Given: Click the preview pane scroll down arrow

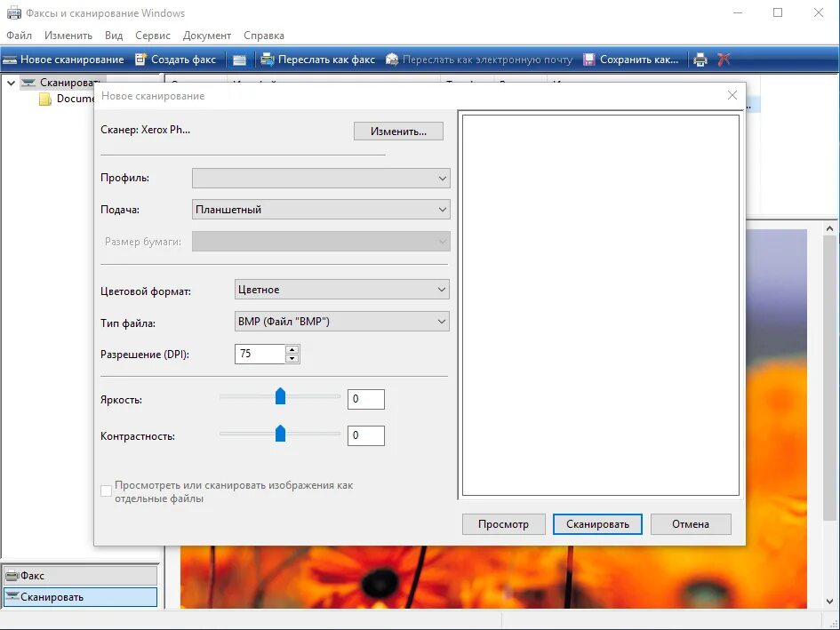Looking at the screenshot, I should (830, 601).
